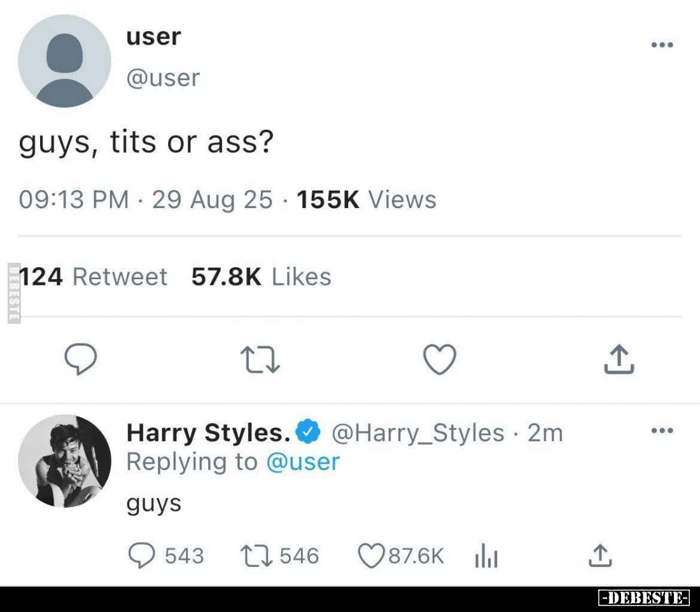Open user's profile picture on the top tweet

tap(64, 61)
